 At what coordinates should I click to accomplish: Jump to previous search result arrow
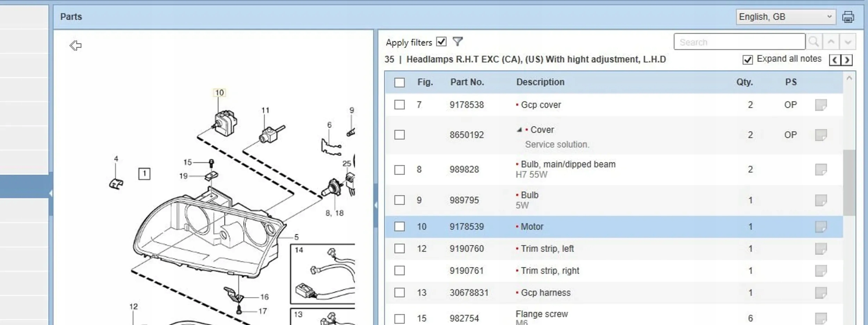click(831, 42)
